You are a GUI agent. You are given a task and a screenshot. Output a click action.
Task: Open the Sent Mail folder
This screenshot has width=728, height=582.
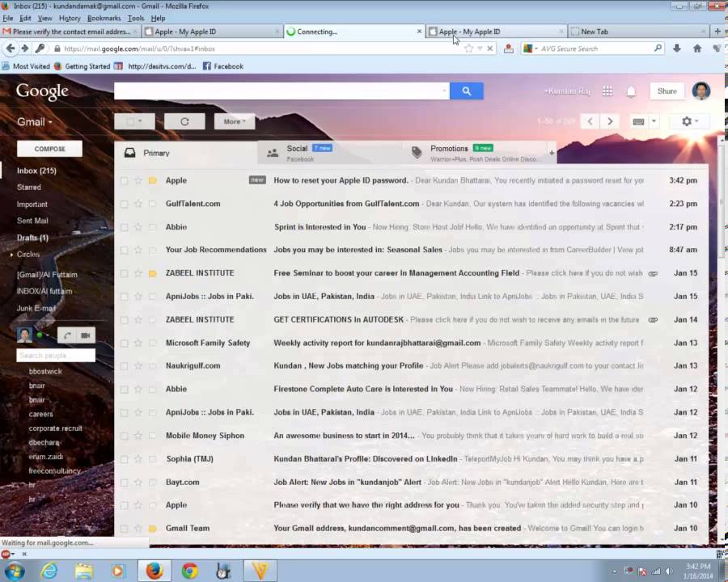pyautogui.click(x=32, y=221)
